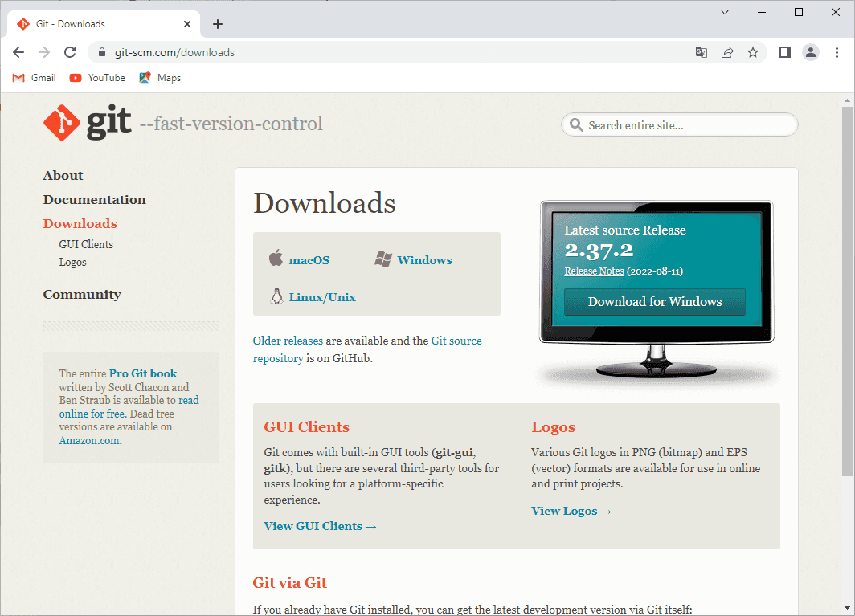The height and width of the screenshot is (616, 855).
Task: Select Downloads in the sidebar
Action: pos(80,223)
